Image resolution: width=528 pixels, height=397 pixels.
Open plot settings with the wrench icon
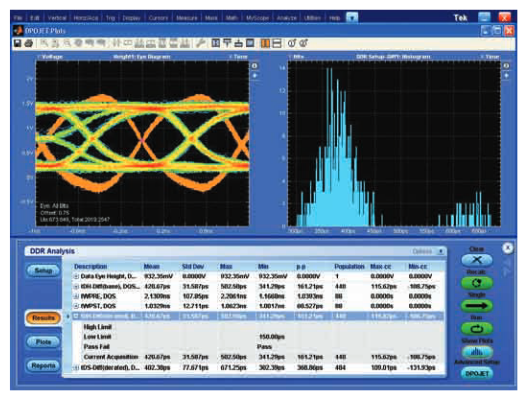(x=200, y=43)
